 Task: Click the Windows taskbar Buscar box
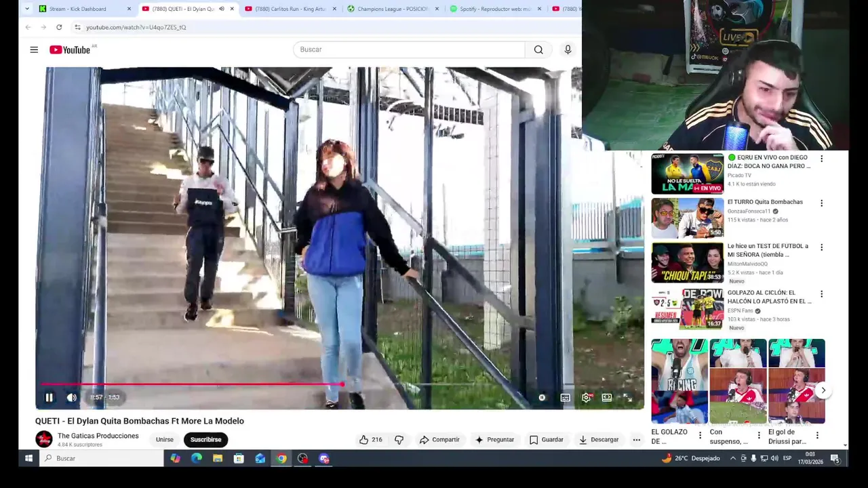(x=101, y=459)
